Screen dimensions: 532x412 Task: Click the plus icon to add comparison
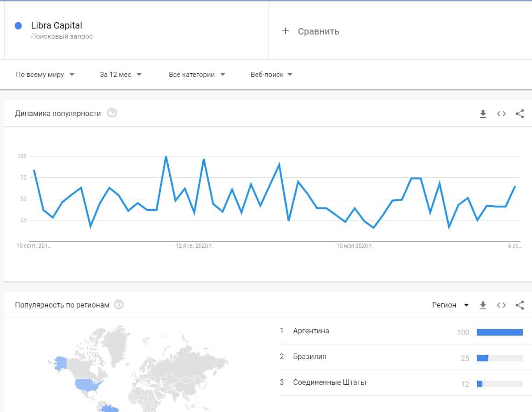tap(286, 31)
